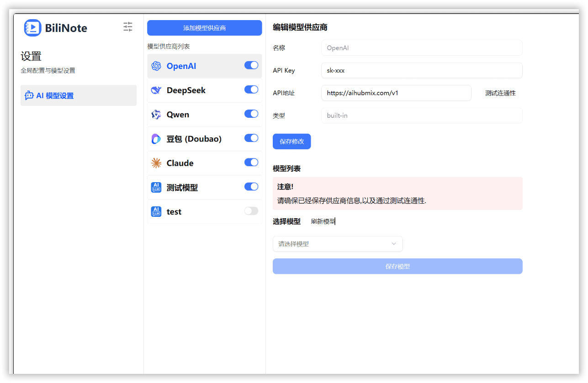This screenshot has width=588, height=383.
Task: Open the 请选择模型 dropdown
Action: click(x=338, y=244)
